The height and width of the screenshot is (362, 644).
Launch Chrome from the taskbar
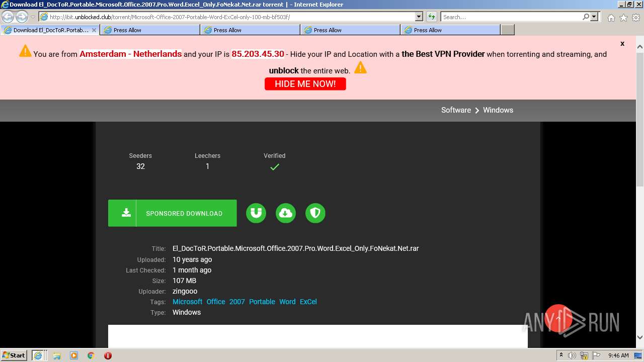tap(91, 355)
